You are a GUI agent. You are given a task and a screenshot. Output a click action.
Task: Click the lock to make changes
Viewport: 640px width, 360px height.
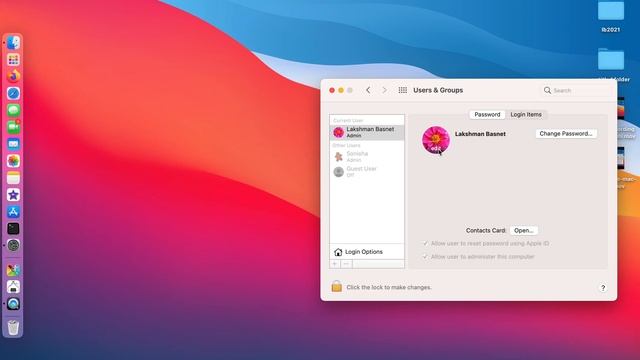(337, 287)
